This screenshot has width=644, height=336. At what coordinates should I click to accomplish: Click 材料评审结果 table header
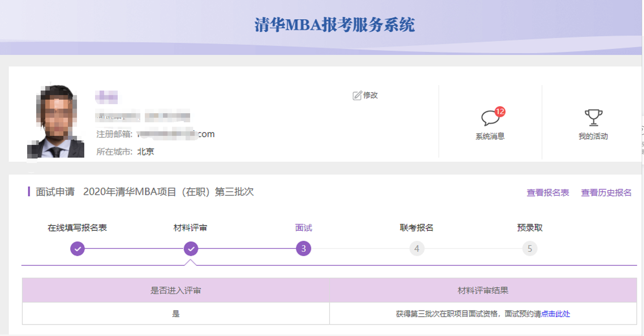click(x=483, y=290)
